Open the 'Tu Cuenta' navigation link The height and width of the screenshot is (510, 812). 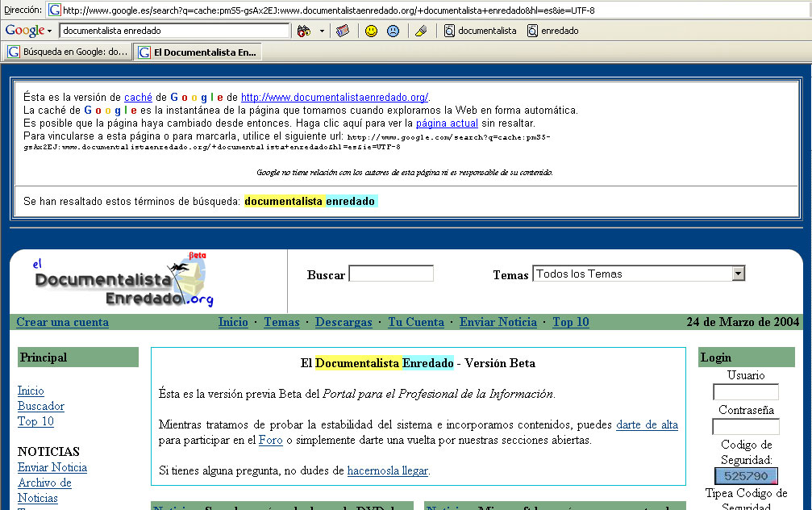coord(416,322)
